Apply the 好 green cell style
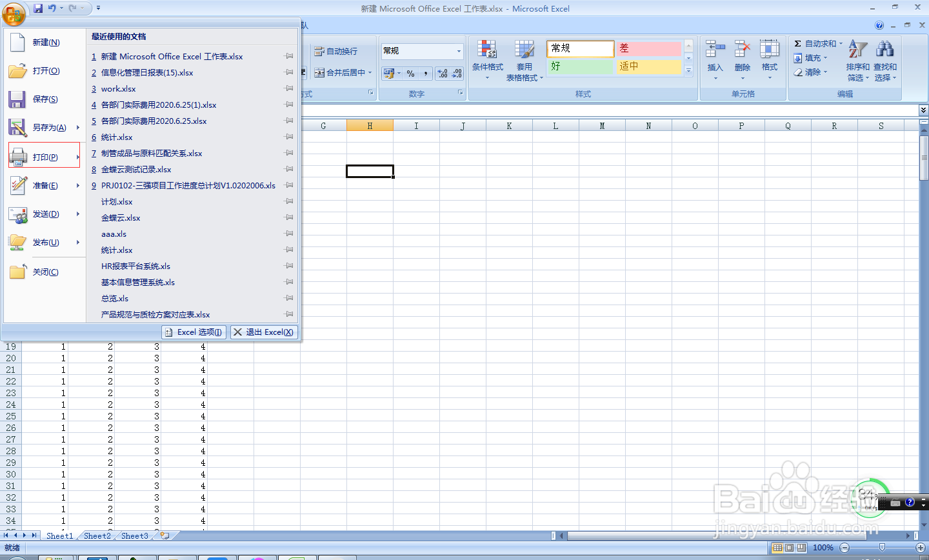Image resolution: width=929 pixels, height=560 pixels. [581, 66]
